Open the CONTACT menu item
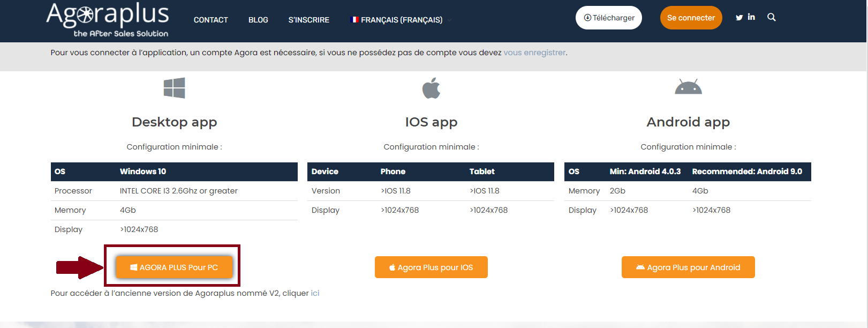This screenshot has height=328, width=868. coord(211,20)
